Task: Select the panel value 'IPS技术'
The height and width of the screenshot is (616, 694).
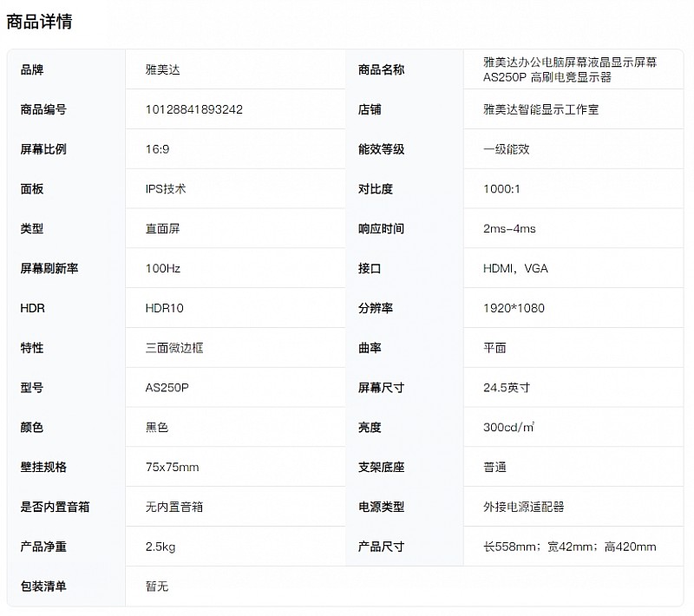Action: [166, 189]
